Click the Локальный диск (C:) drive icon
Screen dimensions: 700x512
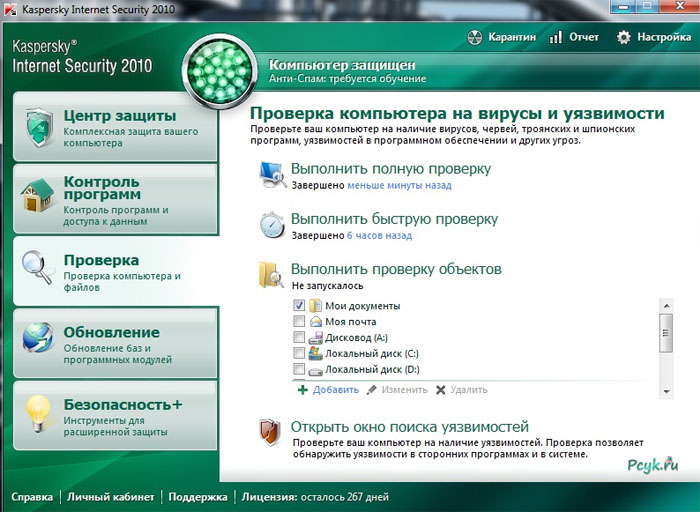(315, 353)
